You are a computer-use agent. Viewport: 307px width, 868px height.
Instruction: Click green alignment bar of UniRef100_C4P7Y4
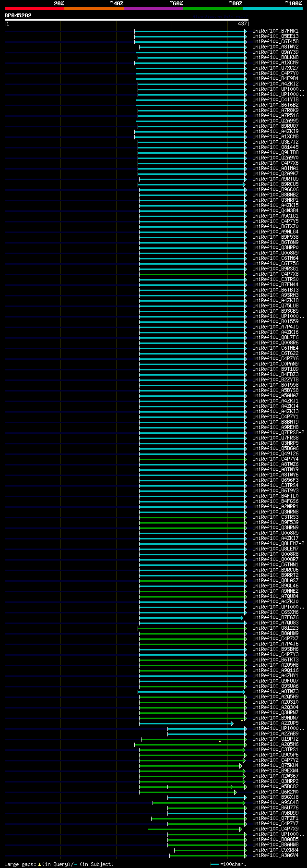pos(193,459)
